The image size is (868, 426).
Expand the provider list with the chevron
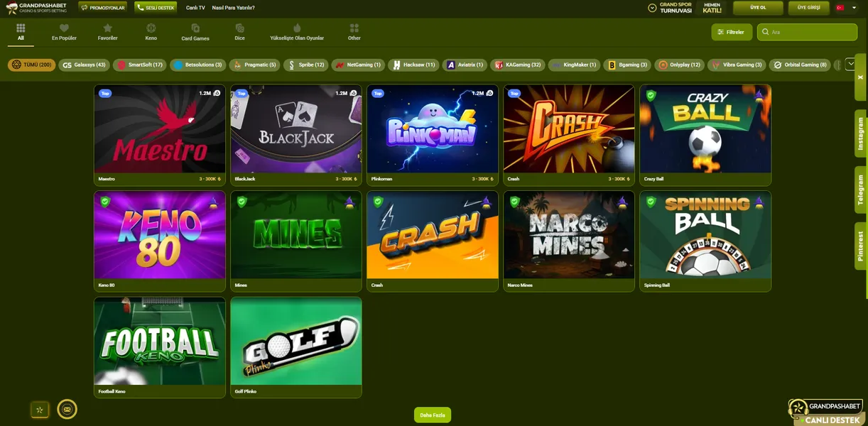coord(850,63)
